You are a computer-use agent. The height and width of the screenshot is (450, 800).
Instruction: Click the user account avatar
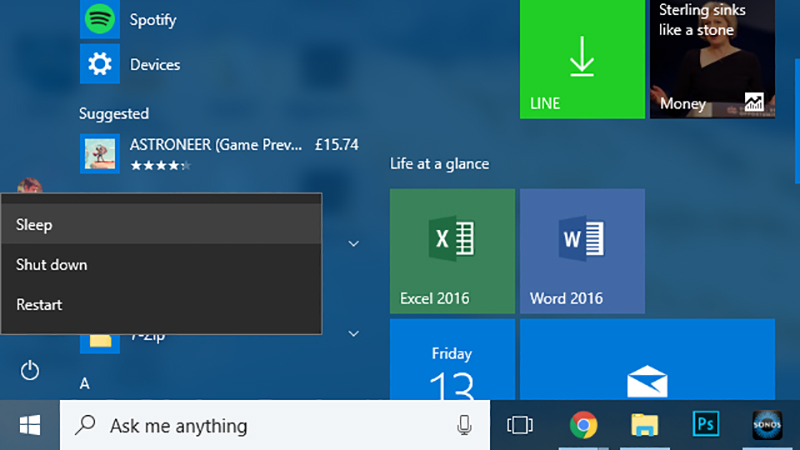[30, 186]
